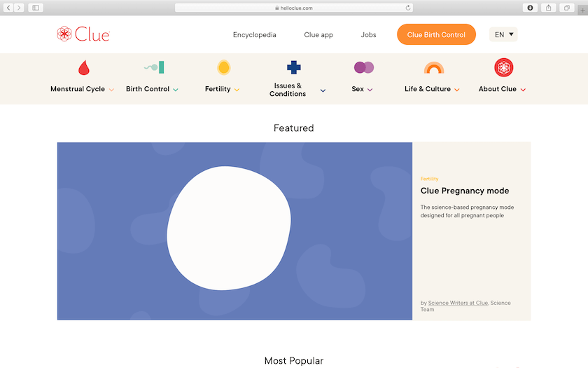
Task: Click the Safari share icon
Action: [x=548, y=8]
